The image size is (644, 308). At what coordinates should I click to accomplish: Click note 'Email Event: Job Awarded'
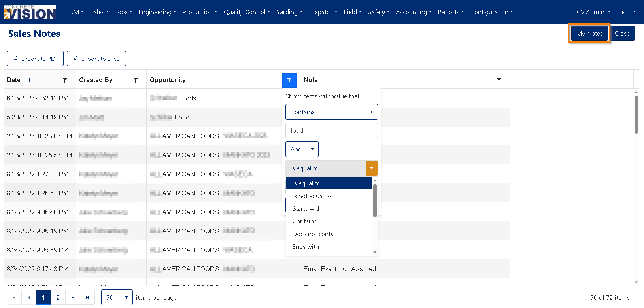coord(340,269)
